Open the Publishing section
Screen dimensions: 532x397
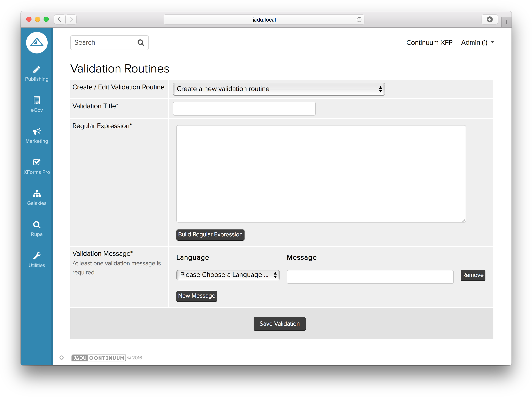click(x=36, y=73)
